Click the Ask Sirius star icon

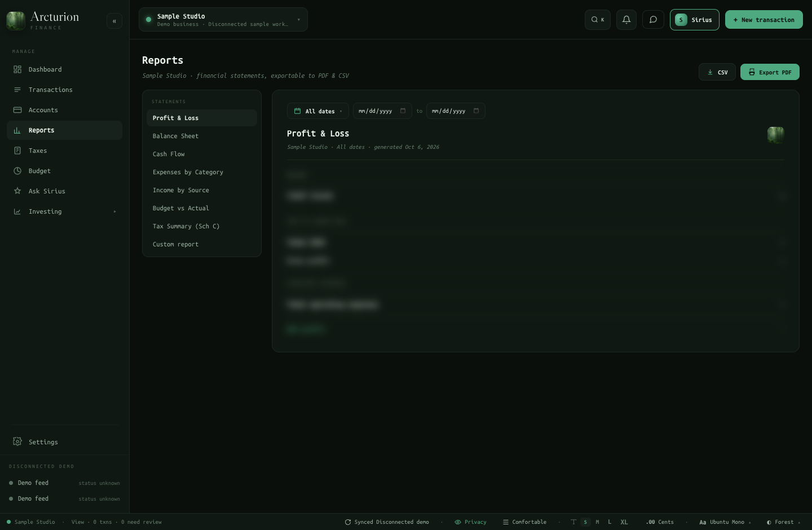pyautogui.click(x=17, y=191)
